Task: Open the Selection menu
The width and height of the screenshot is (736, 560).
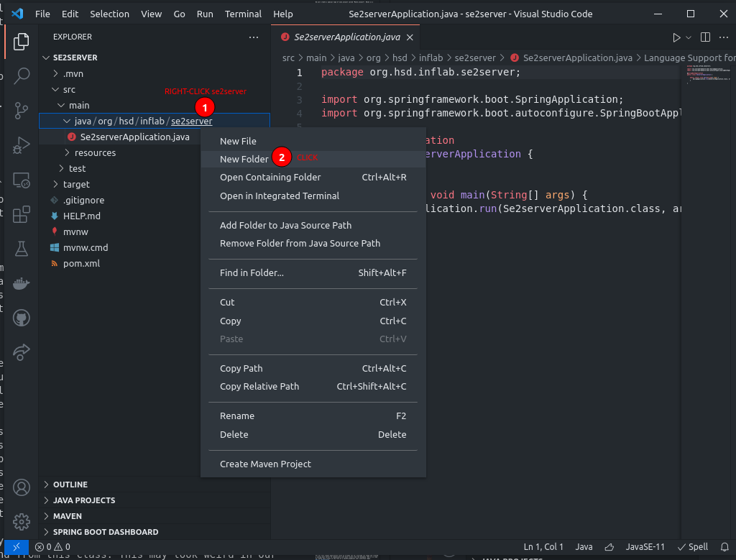Action: pos(109,14)
